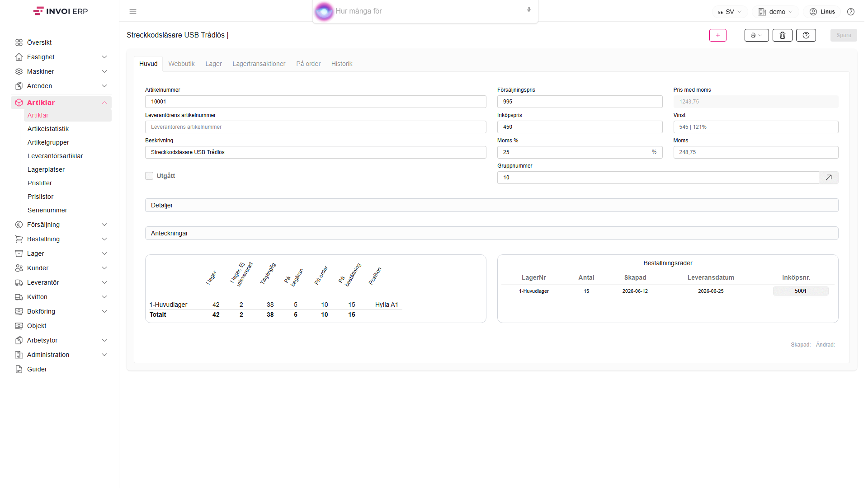Switch to the Lager tab
868x488 pixels.
click(x=213, y=64)
